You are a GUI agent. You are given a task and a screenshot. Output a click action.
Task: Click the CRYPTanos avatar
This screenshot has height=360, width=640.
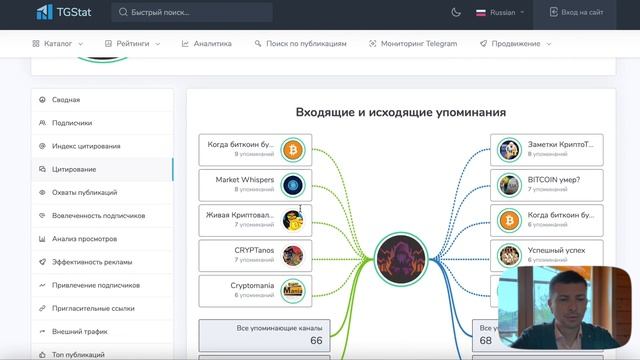click(x=293, y=256)
